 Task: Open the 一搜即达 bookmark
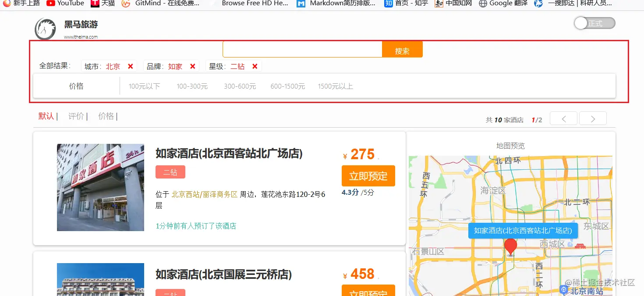(573, 3)
